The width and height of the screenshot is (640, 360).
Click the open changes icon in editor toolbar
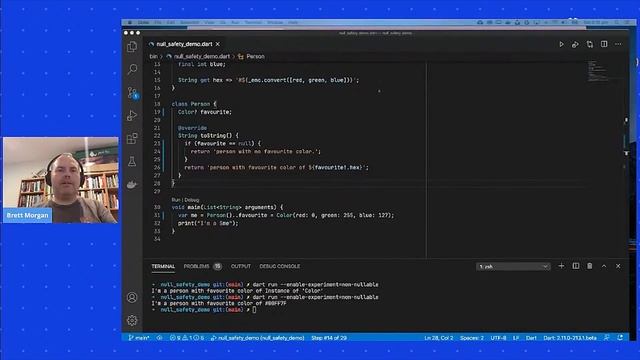pyautogui.click(x=590, y=44)
